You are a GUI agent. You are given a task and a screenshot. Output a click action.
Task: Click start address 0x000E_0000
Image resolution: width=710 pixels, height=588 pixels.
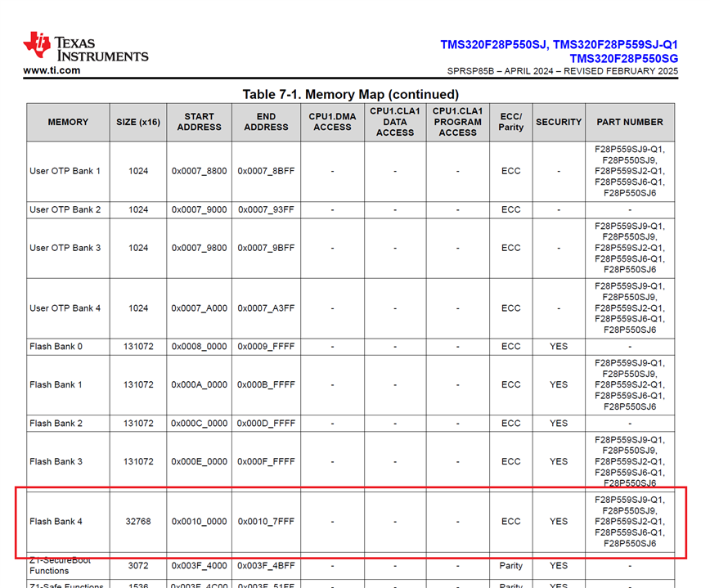[x=200, y=462]
